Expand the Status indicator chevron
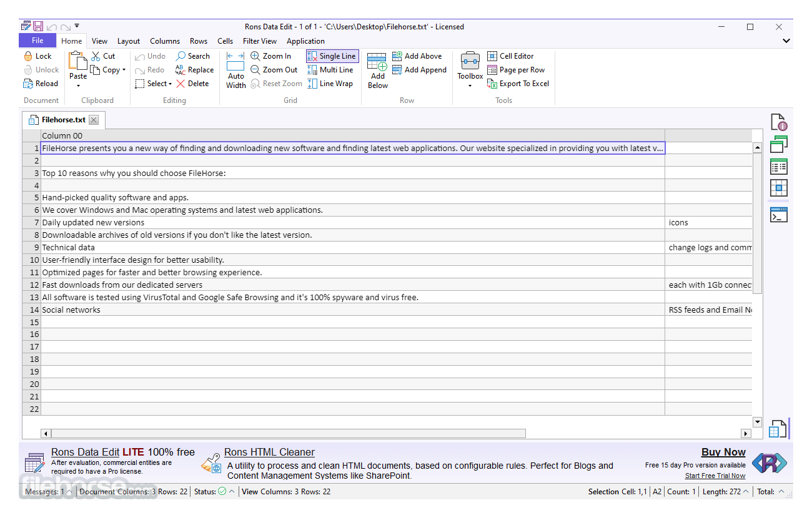812x518 pixels. pyautogui.click(x=232, y=492)
